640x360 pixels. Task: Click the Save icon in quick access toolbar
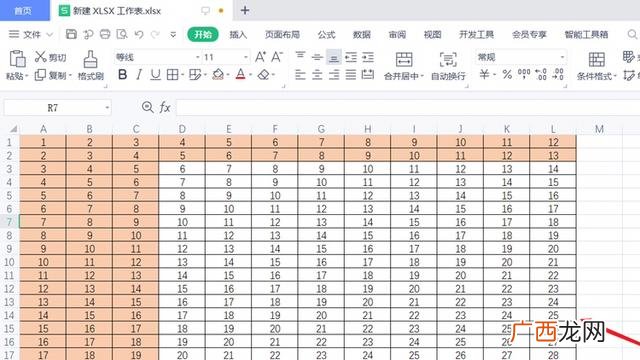click(x=71, y=34)
